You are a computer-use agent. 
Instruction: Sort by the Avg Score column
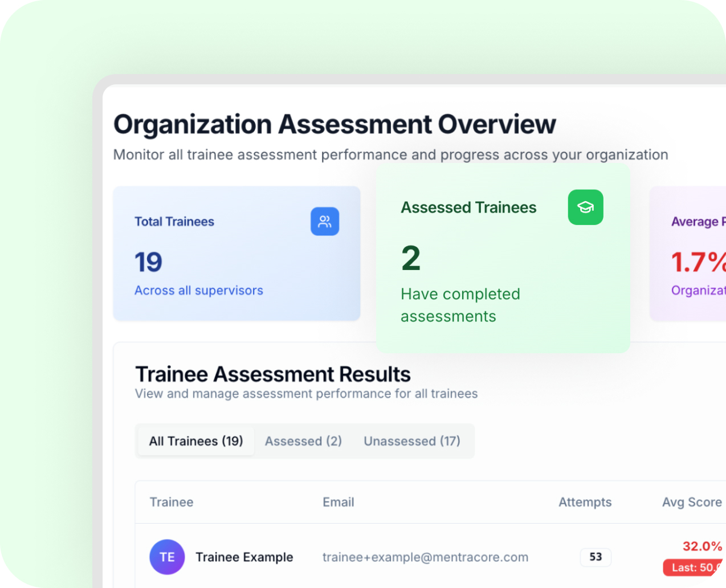click(692, 503)
